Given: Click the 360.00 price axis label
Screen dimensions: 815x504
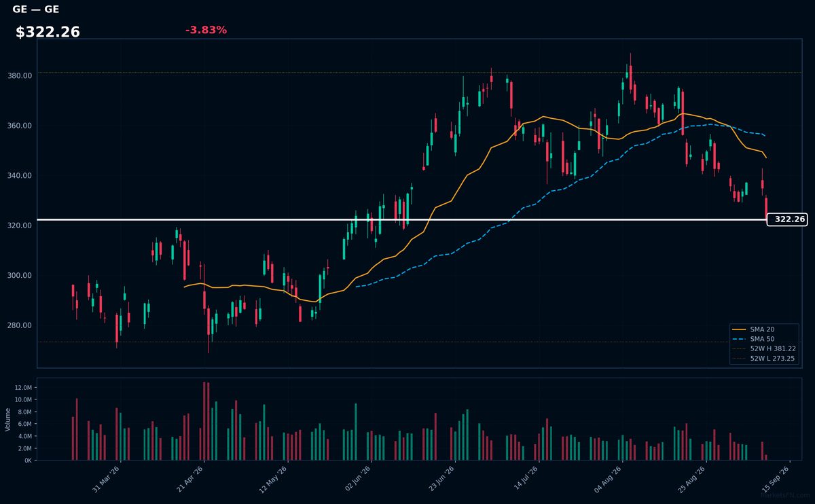Looking at the screenshot, I should coord(21,126).
